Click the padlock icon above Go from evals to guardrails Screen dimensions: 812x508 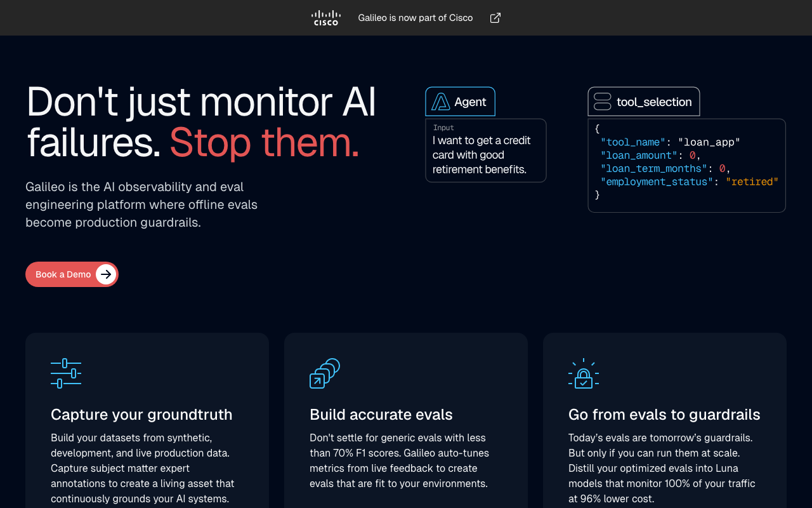coord(584,373)
